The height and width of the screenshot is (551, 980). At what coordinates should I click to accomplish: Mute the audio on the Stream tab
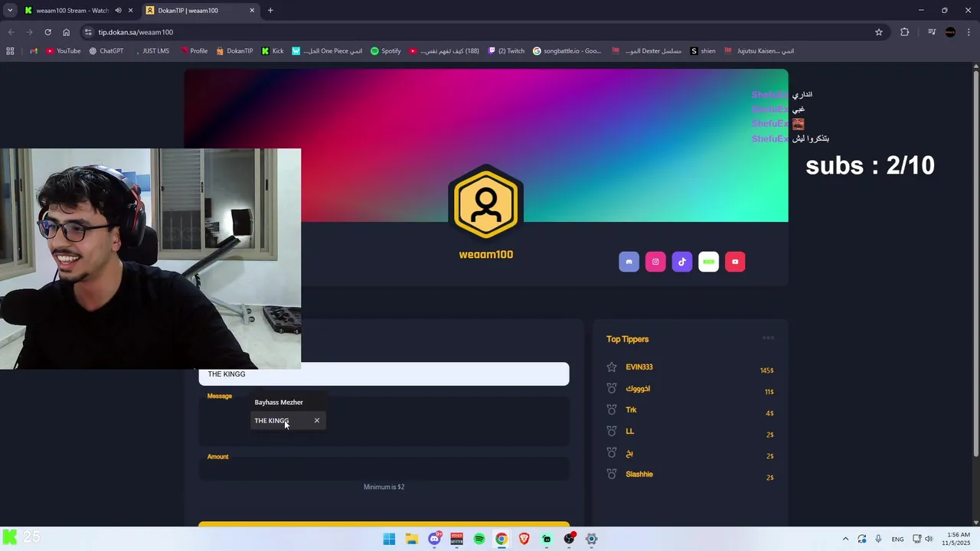point(118,11)
